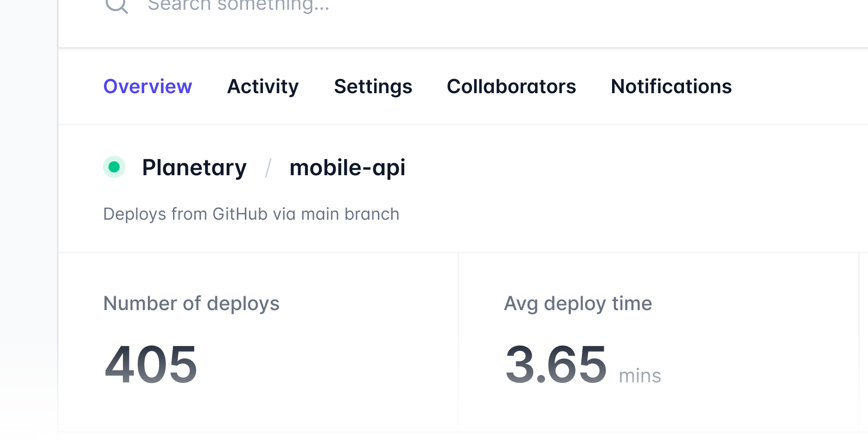This screenshot has height=445, width=868.
Task: Click the Number of deploys card
Action: tap(257, 343)
